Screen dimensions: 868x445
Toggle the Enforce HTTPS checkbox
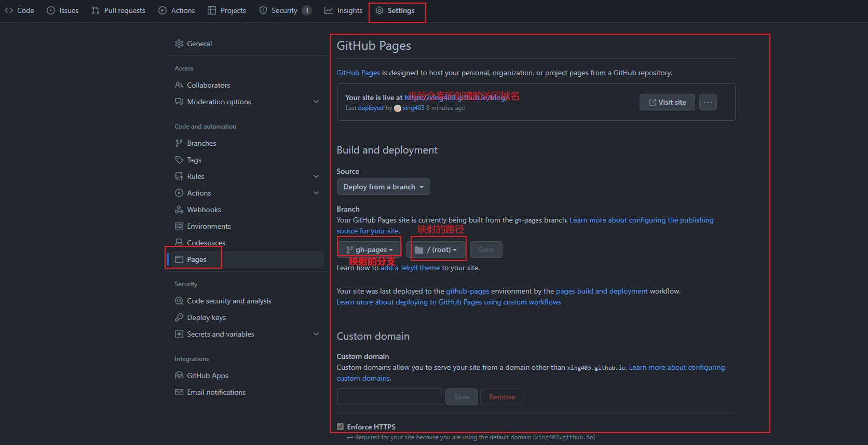(x=341, y=427)
